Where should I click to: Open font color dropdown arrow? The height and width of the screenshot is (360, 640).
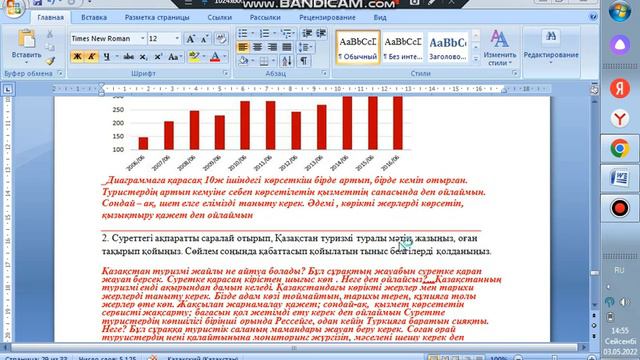pos(225,57)
